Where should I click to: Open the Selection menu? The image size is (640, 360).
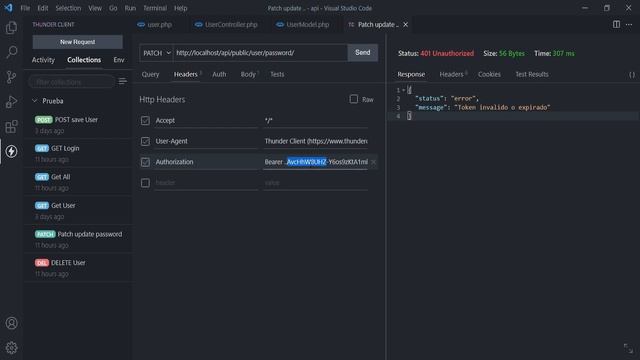[68, 8]
